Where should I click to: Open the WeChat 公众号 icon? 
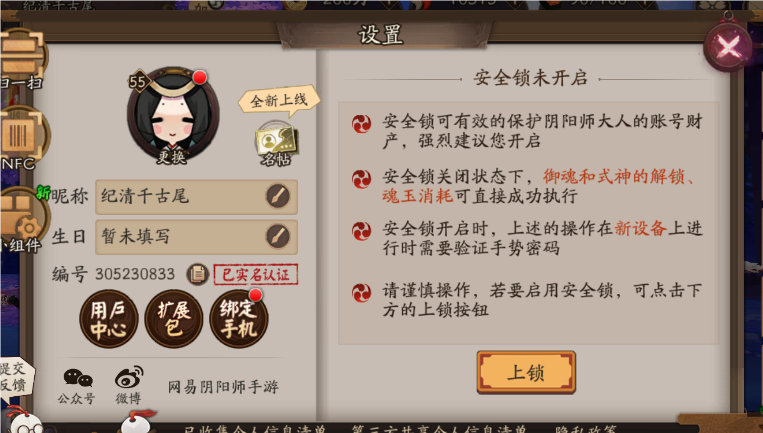point(77,386)
